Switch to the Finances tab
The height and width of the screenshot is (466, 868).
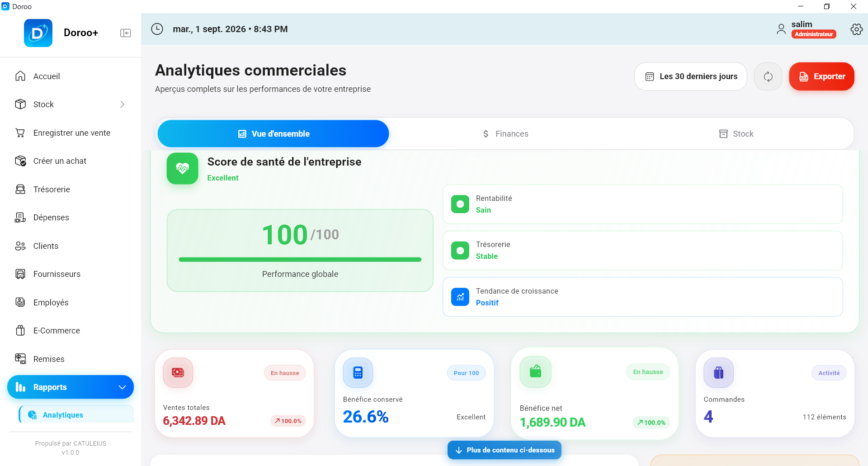click(x=505, y=133)
